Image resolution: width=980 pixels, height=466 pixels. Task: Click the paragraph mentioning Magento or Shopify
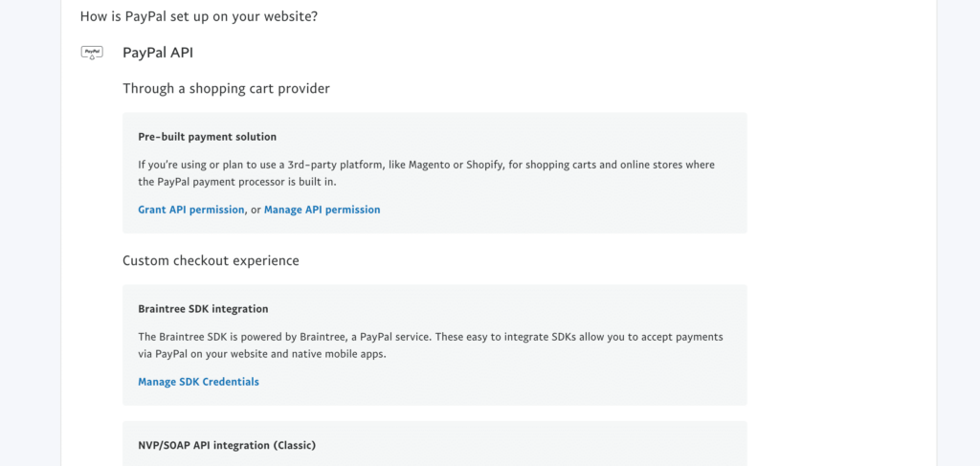[x=426, y=173]
